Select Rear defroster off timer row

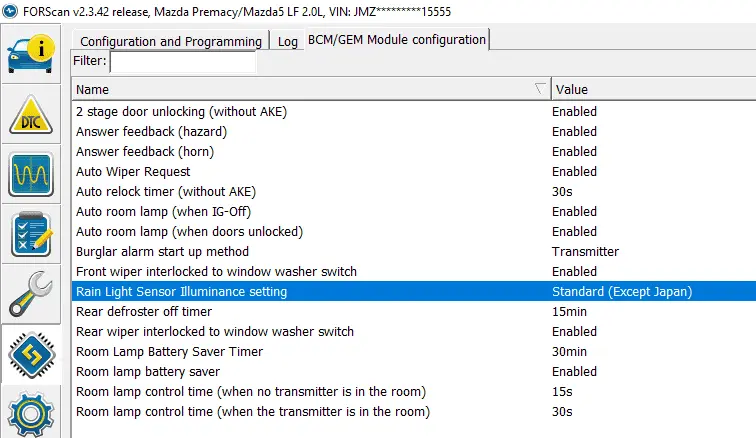[146, 312]
